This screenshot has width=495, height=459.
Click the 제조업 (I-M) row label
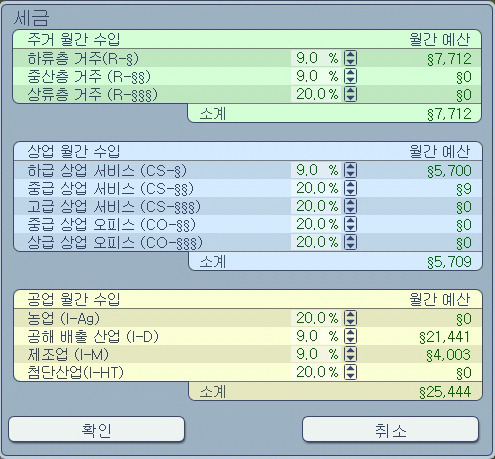coord(68,355)
